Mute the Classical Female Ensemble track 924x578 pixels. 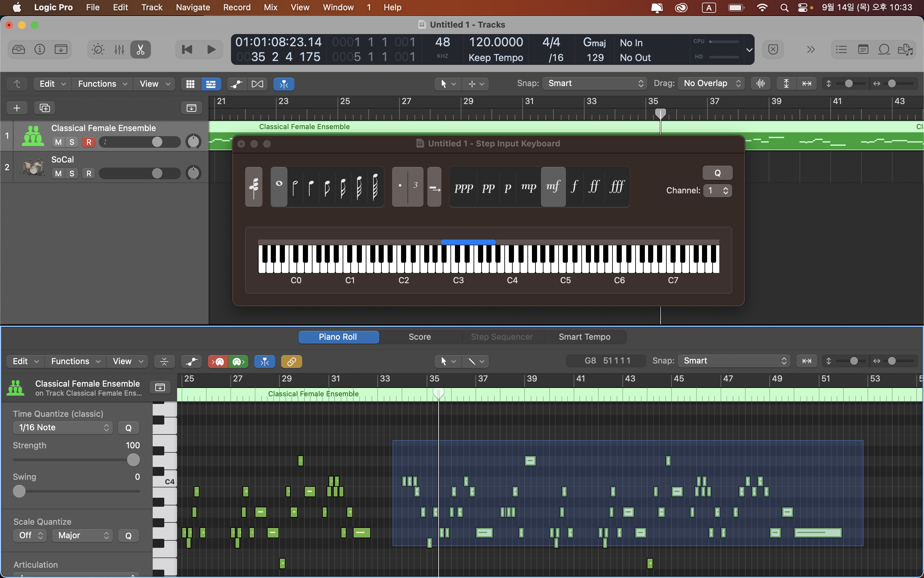(58, 142)
